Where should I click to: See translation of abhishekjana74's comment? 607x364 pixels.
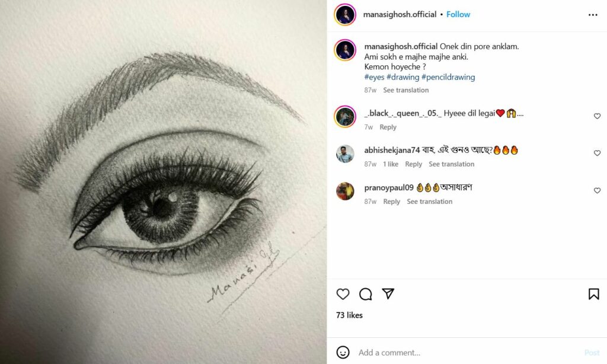(451, 164)
